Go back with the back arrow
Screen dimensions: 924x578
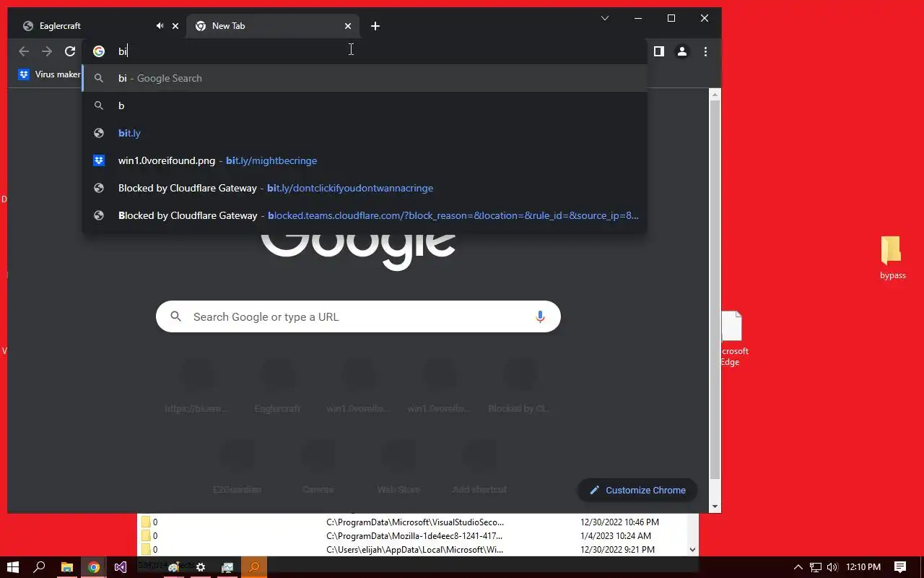tap(24, 51)
